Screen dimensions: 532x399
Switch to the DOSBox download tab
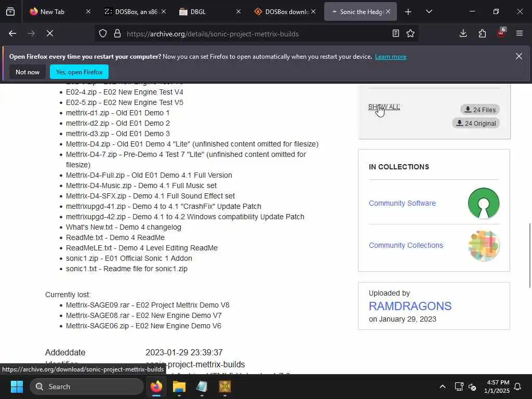point(282,12)
